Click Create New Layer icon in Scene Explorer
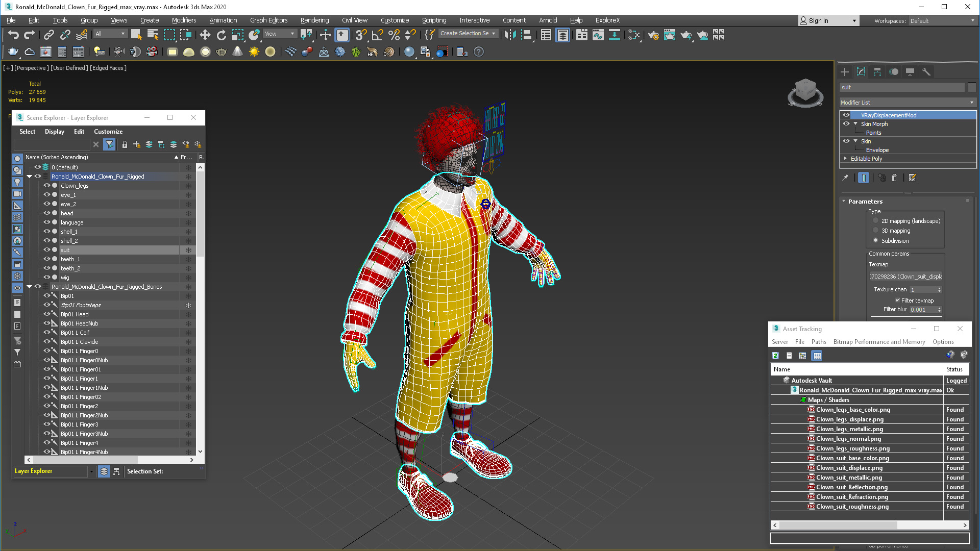 click(137, 144)
